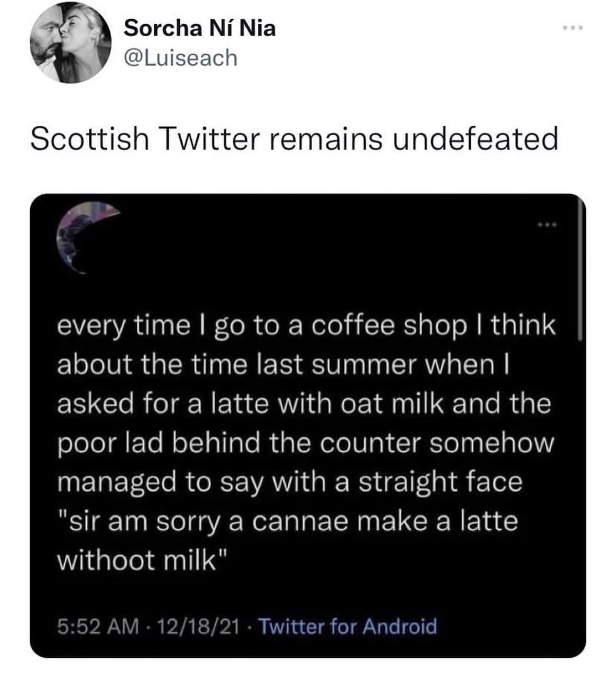Click the line "managed to say with a straight face"
The image size is (616, 673).
click(289, 482)
